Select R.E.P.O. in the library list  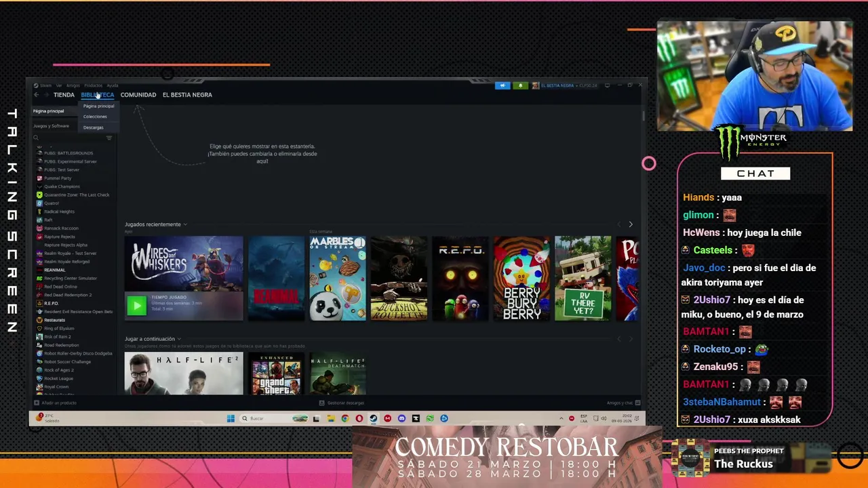52,303
